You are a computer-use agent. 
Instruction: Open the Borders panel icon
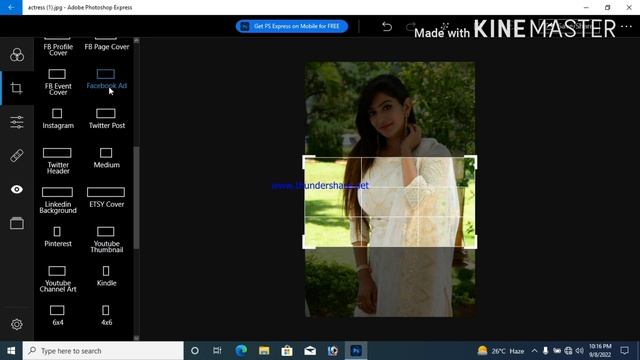coord(17,223)
